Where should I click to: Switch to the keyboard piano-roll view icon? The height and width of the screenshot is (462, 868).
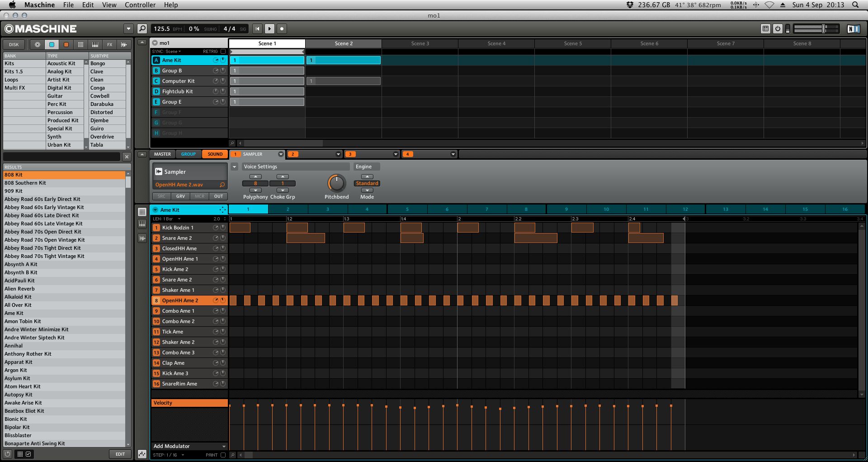(x=142, y=224)
